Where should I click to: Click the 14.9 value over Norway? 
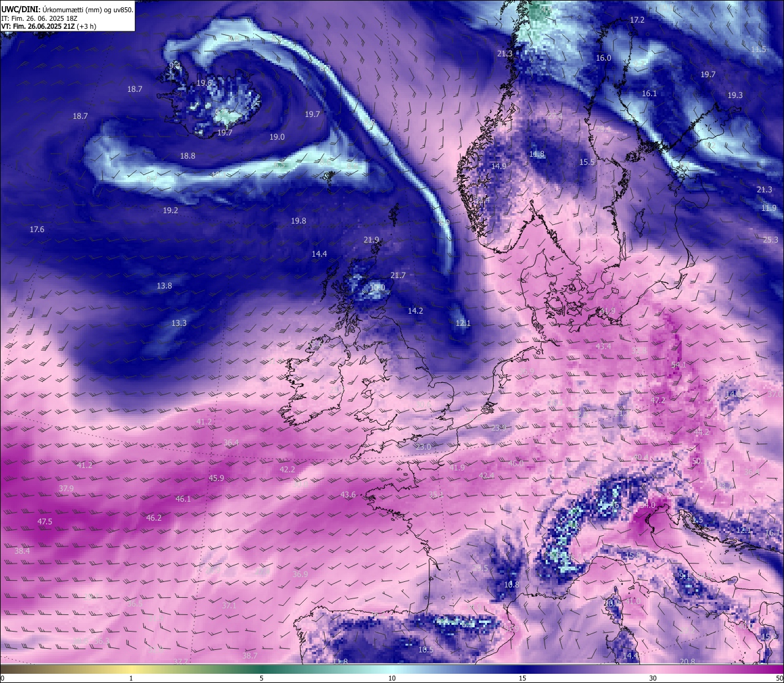pos(499,166)
